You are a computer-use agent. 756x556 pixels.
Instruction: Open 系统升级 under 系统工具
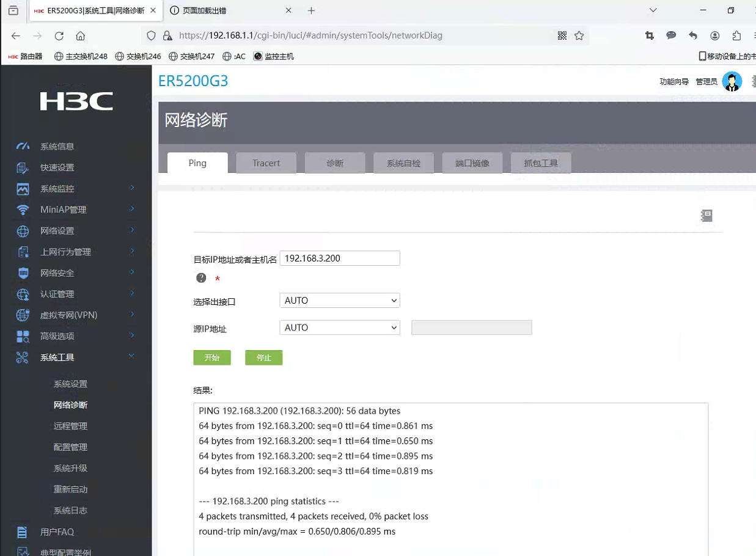tap(70, 469)
